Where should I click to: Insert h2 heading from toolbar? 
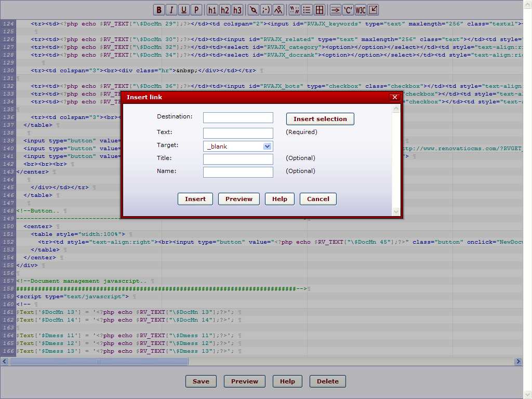[x=224, y=10]
